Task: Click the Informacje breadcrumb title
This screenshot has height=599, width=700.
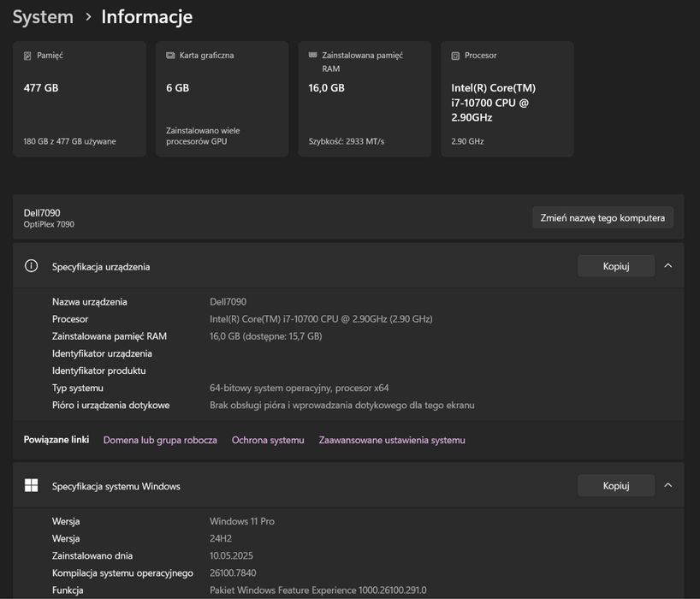Action: 147,17
